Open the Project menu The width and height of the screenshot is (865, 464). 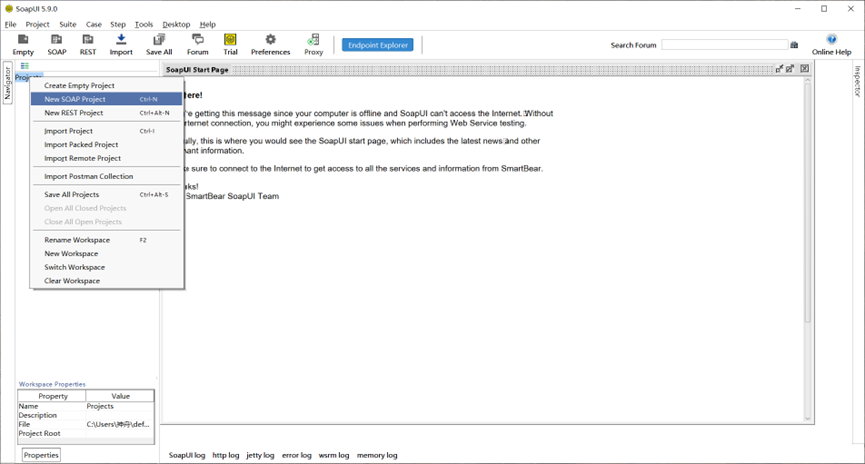(x=38, y=24)
